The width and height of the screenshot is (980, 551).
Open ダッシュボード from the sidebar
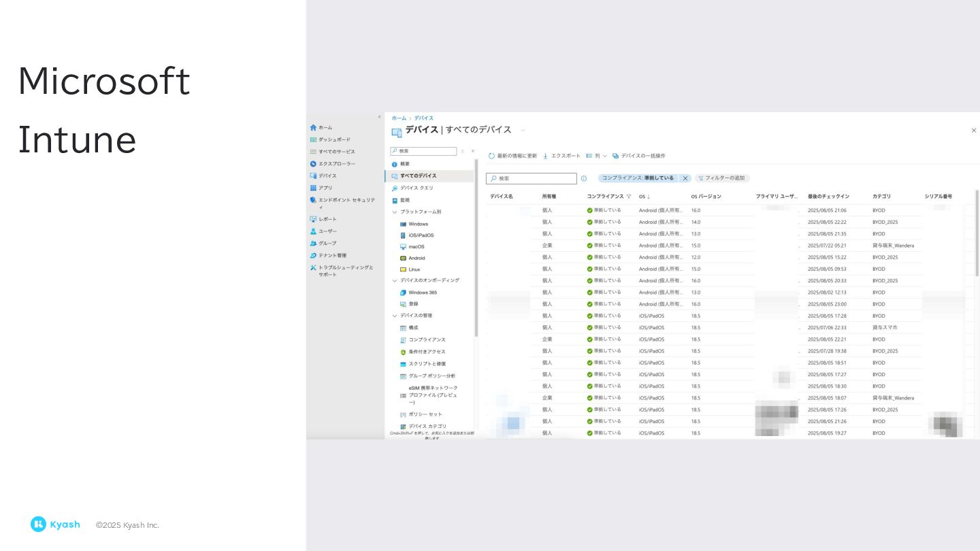(330, 139)
